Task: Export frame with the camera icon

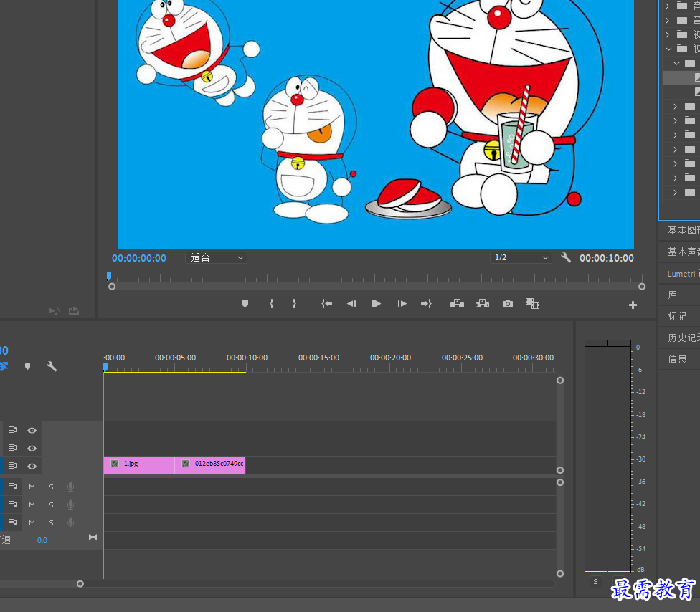Action: tap(508, 304)
